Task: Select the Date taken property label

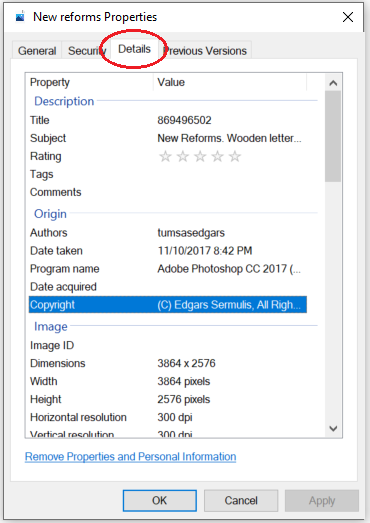Action: coord(56,251)
